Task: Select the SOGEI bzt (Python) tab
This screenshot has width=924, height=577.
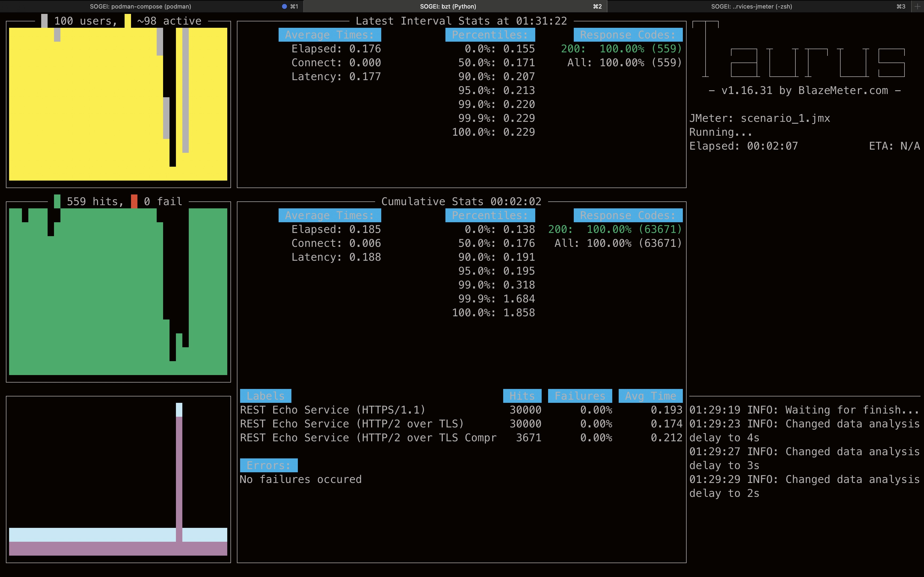Action: point(448,6)
